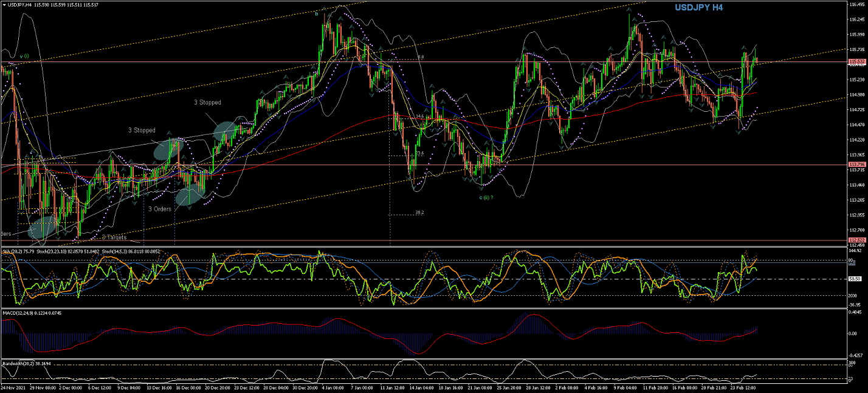Screen dimensions: 868x393
Task: Select the 115.532 current price label
Action: (x=857, y=62)
